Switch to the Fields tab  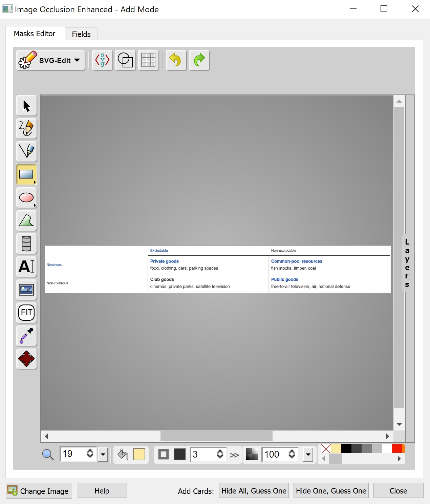(x=81, y=34)
